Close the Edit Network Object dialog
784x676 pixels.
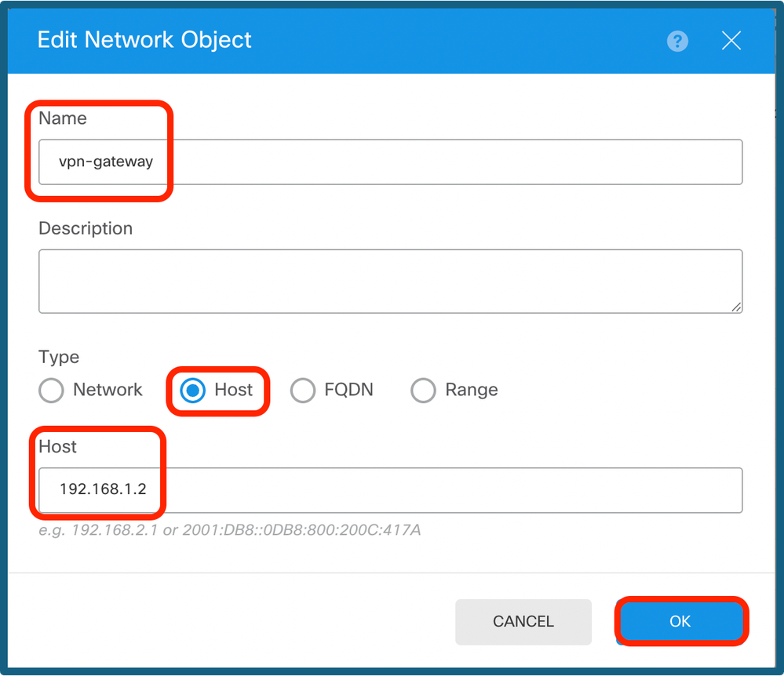point(731,41)
